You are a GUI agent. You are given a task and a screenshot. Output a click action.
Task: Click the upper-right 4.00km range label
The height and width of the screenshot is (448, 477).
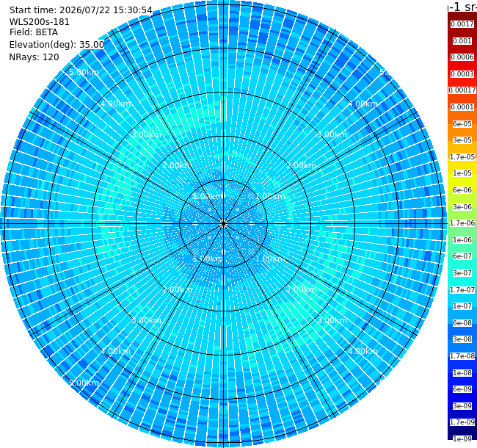pyautogui.click(x=363, y=104)
